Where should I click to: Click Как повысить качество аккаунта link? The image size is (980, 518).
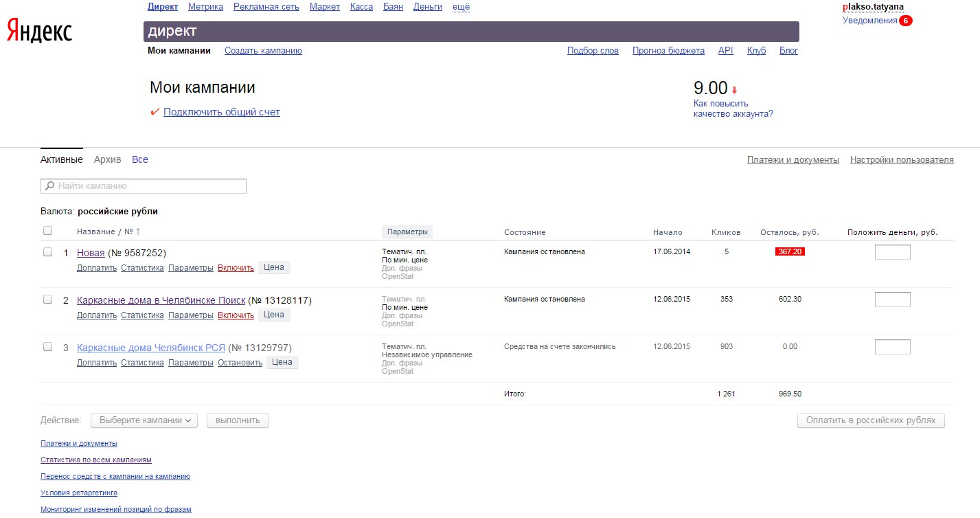tap(733, 109)
